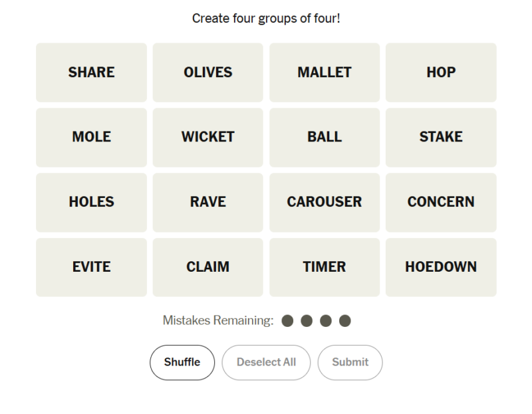
Task: Select the HOEDOWN tile
Action: pyautogui.click(x=441, y=267)
